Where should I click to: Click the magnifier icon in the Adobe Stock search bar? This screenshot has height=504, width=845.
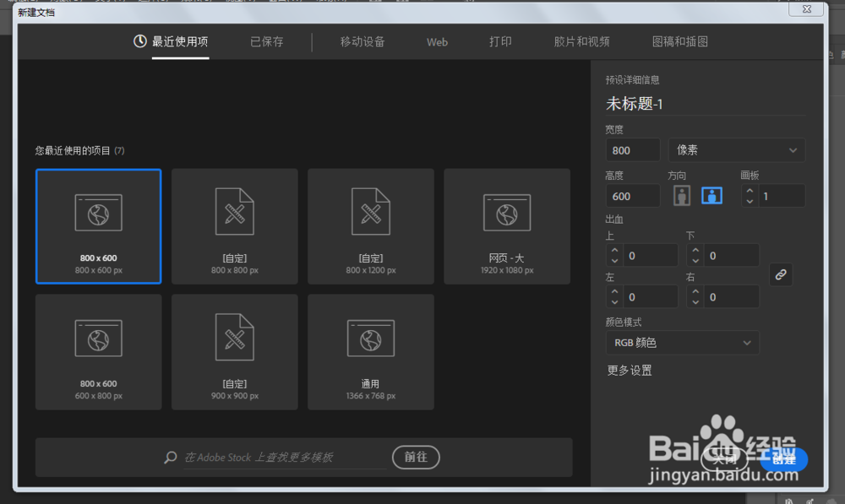tap(170, 458)
